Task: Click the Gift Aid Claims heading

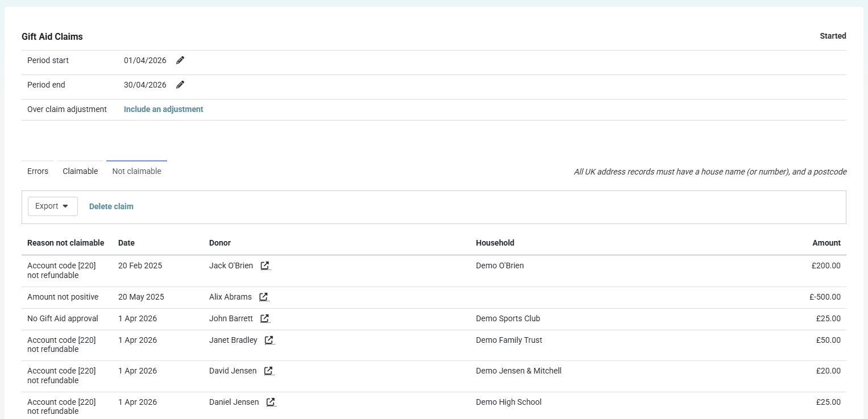Action: [52, 36]
